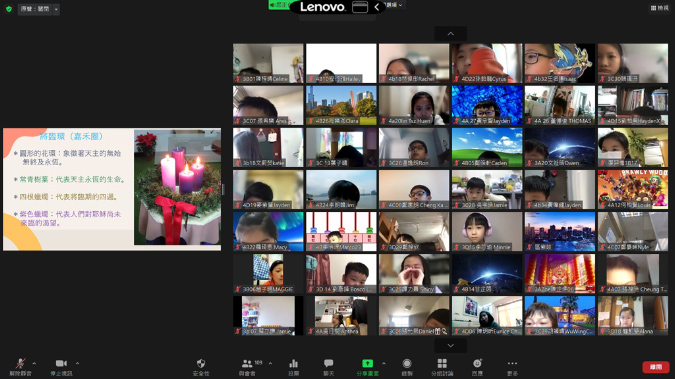This screenshot has width=675, height=379.
Task: Open the Polls icon
Action: click(x=294, y=367)
